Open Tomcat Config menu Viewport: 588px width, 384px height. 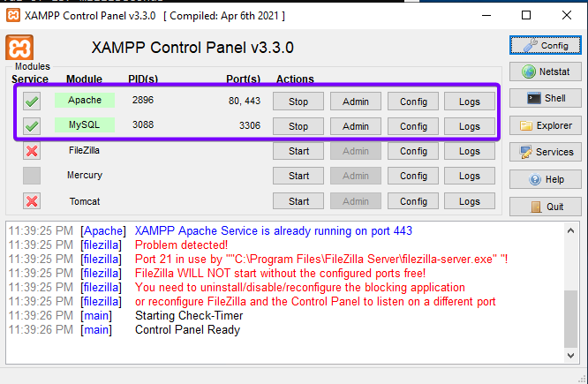pos(413,201)
